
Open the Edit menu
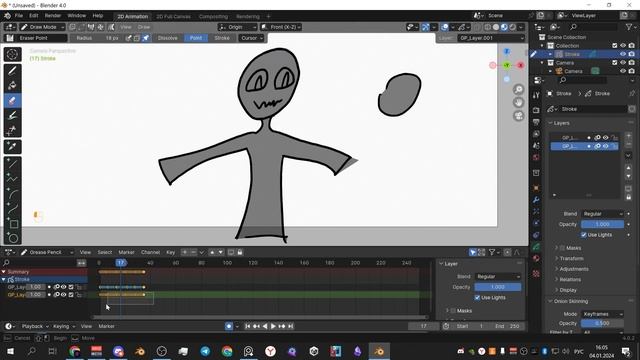tap(33, 16)
